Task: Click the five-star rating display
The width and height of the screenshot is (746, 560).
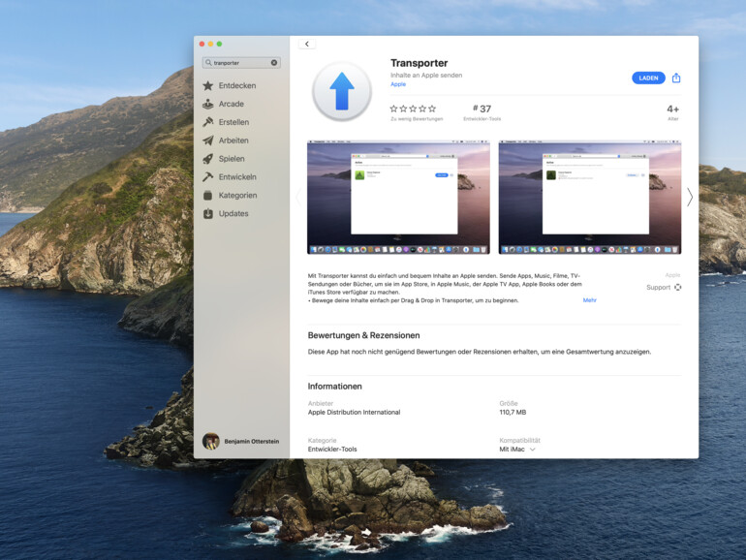Action: pyautogui.click(x=413, y=109)
